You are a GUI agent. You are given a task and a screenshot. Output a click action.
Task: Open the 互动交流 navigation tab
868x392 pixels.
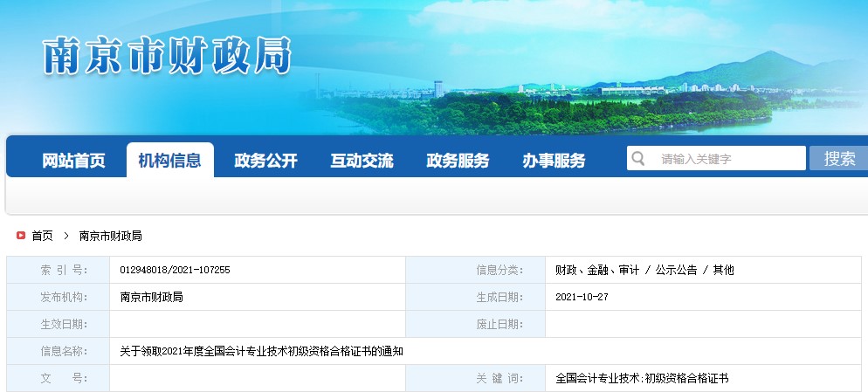(x=362, y=161)
